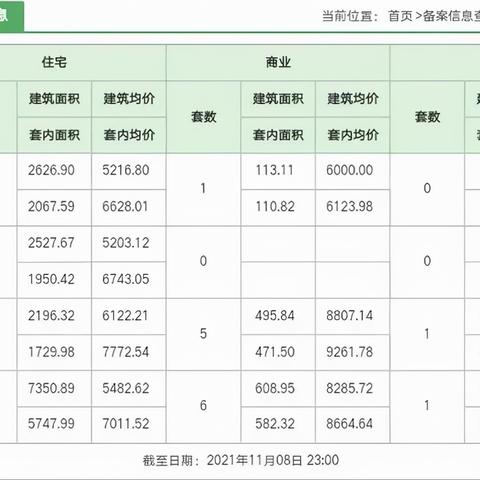Select cell value 2527.67

(x=51, y=243)
